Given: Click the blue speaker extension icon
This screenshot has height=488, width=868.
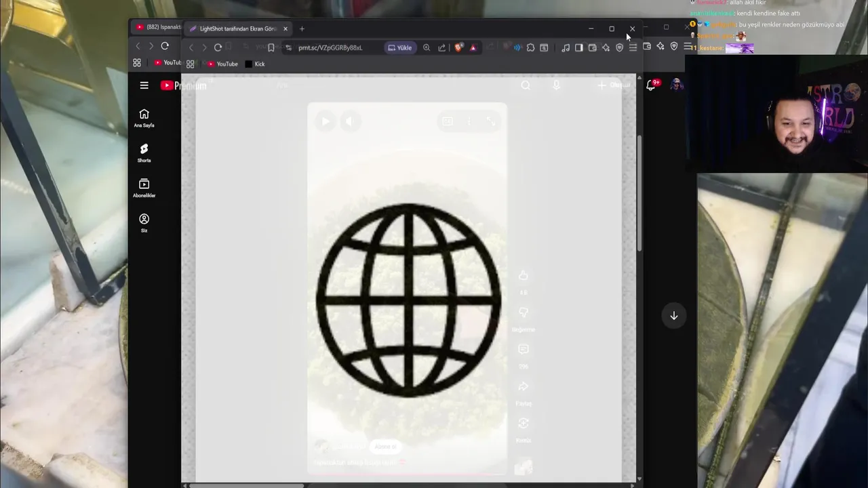Looking at the screenshot, I should 517,47.
